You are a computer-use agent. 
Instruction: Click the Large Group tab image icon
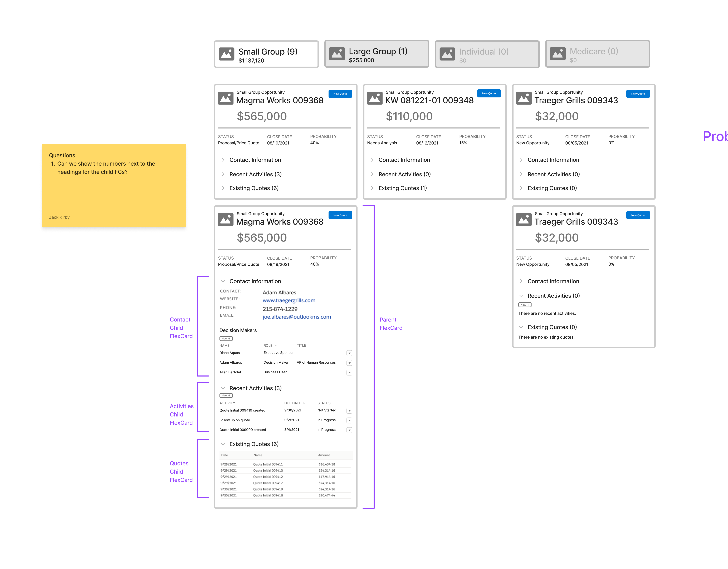(337, 54)
